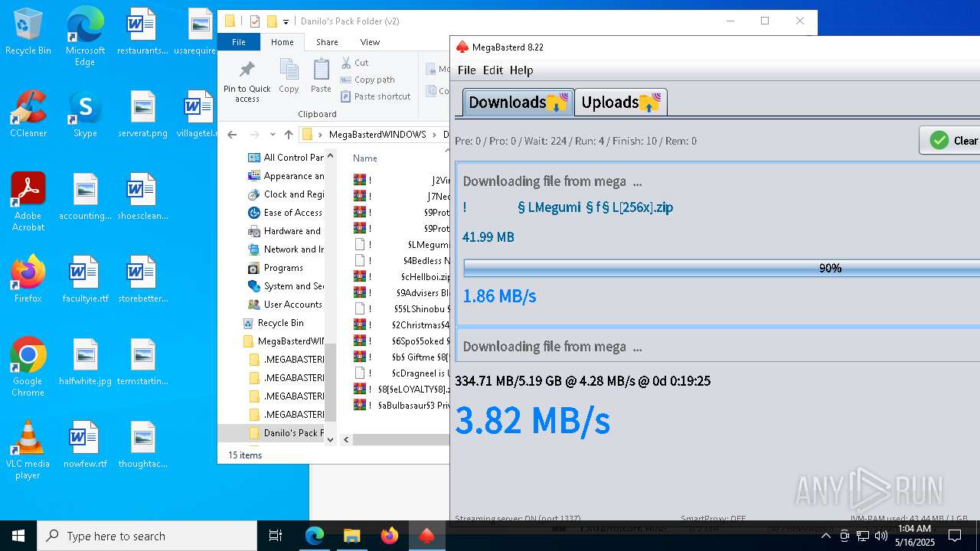Click Properties checkmark icon in Explorer title bar

point(256,21)
